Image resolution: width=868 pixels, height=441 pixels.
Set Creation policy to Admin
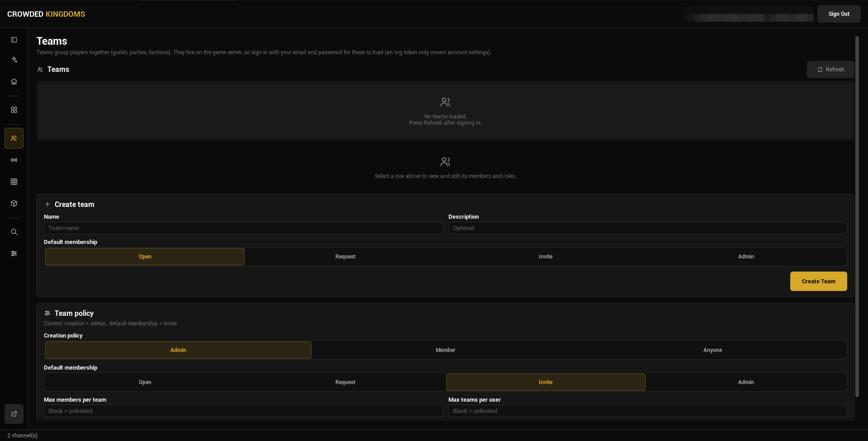(x=178, y=350)
